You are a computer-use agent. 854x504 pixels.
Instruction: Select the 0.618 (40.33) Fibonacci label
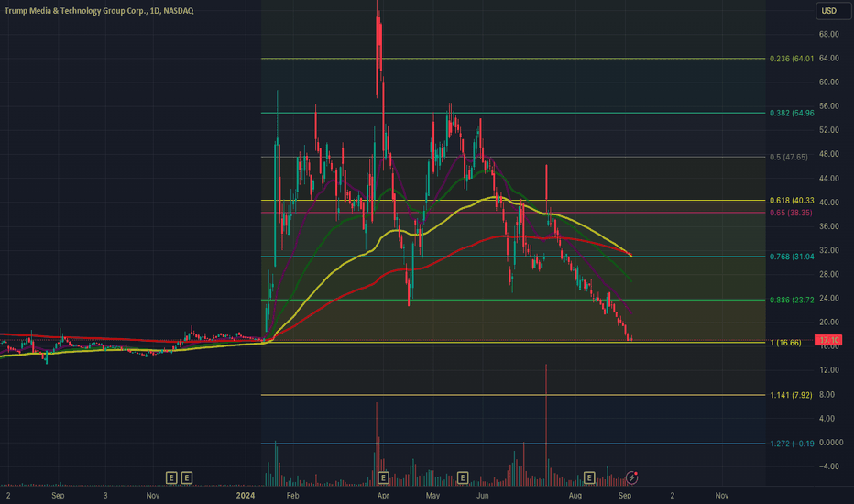click(792, 201)
